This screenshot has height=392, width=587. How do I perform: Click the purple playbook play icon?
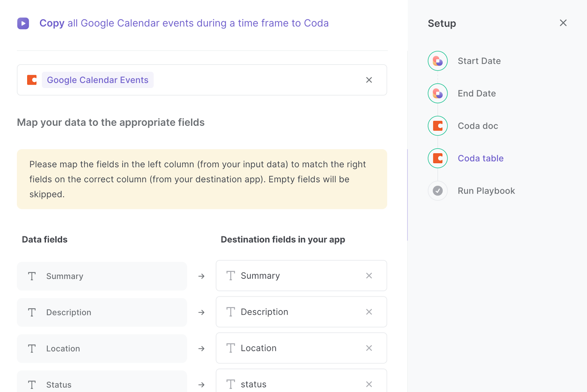tap(23, 23)
